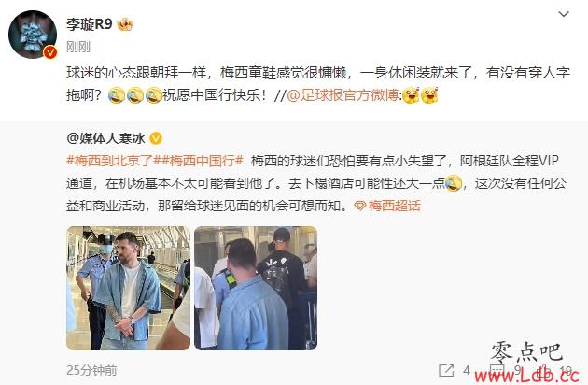Open the username 李璇R9
Image resolution: width=588 pixels, height=385 pixels.
[x=90, y=24]
